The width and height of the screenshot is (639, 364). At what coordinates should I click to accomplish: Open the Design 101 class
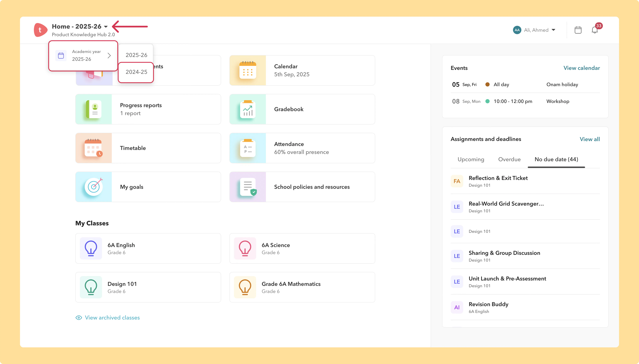[148, 287]
